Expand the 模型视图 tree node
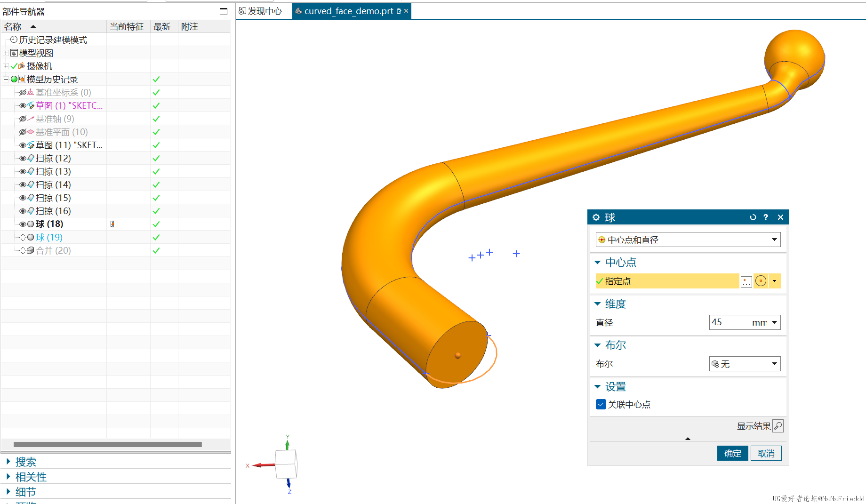This screenshot has width=866, height=504. coord(6,53)
